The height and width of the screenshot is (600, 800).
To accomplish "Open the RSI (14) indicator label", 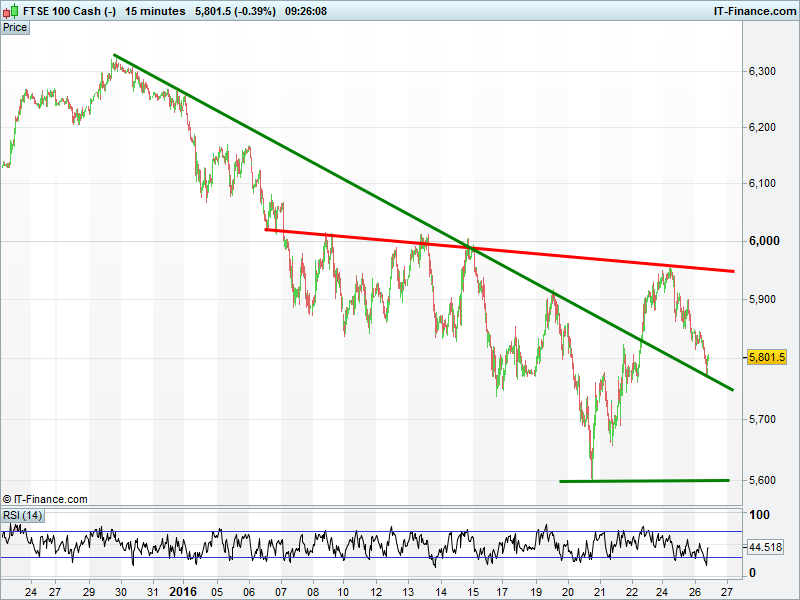I will (x=22, y=515).
